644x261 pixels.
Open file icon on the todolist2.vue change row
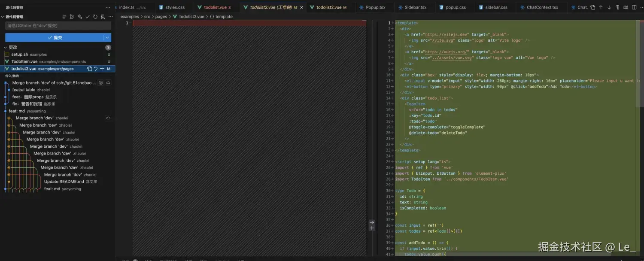click(90, 69)
